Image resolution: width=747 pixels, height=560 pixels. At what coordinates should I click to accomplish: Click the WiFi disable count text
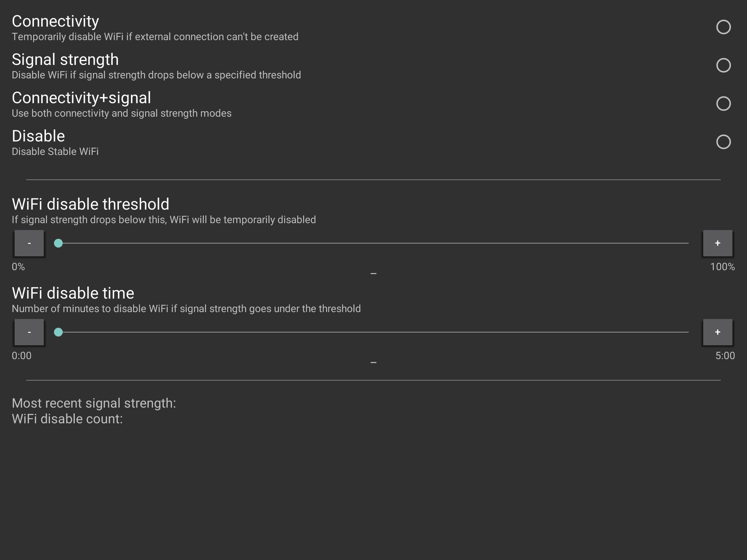point(67,419)
